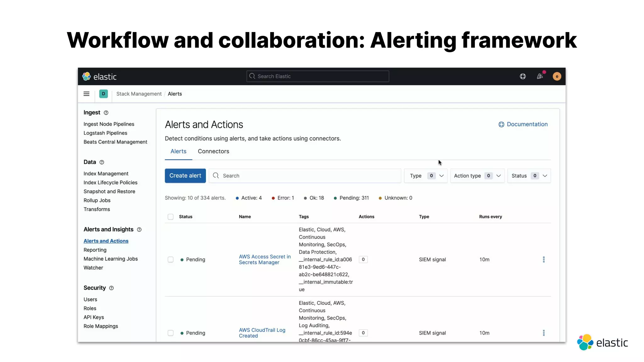This screenshot has height=362, width=644.
Task: Open row actions for AWS CloudTrail Log alert
Action: click(x=544, y=333)
